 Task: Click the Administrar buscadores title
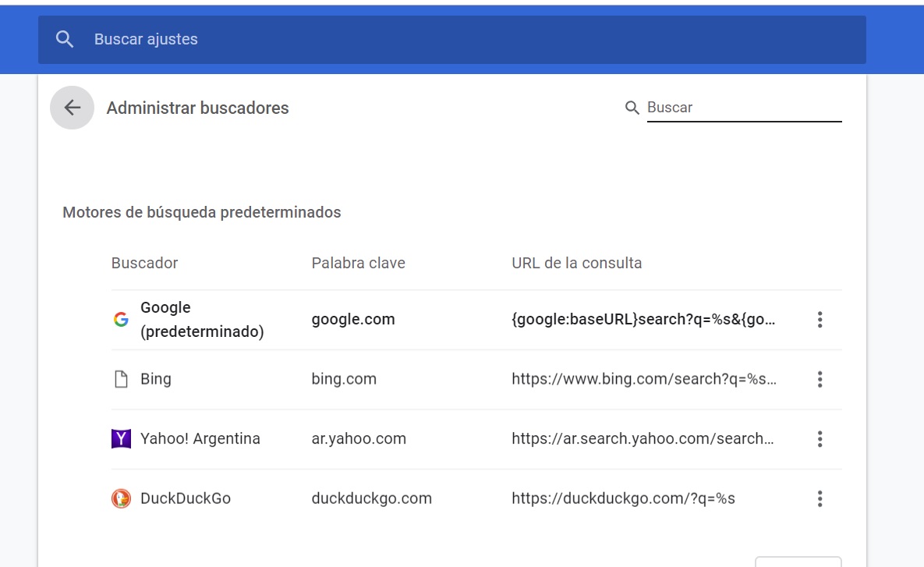197,108
